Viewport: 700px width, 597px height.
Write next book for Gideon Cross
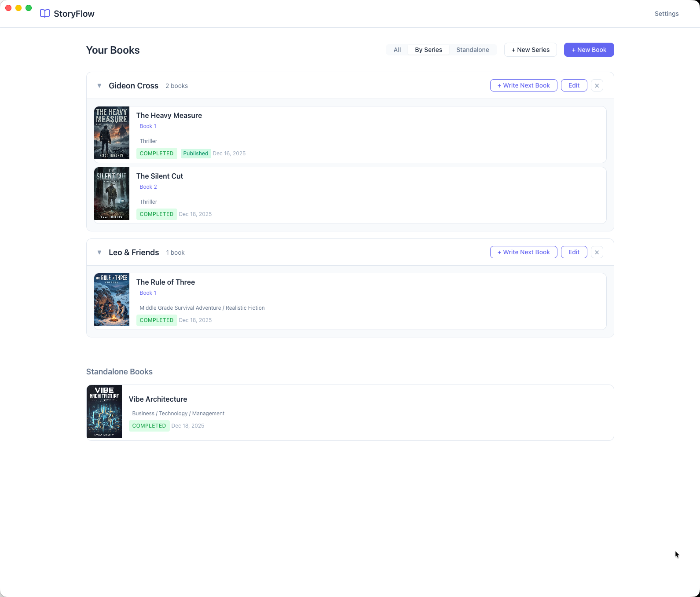pyautogui.click(x=524, y=85)
